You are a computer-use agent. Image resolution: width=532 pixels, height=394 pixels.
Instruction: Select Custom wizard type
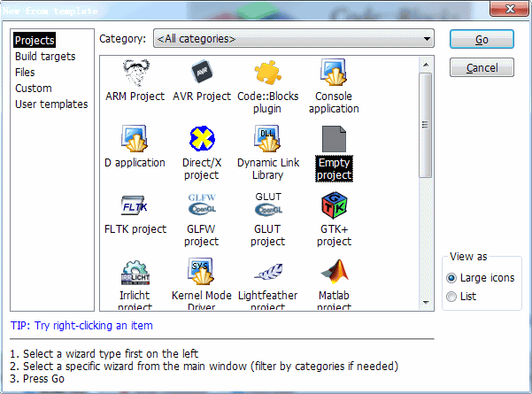pyautogui.click(x=34, y=89)
